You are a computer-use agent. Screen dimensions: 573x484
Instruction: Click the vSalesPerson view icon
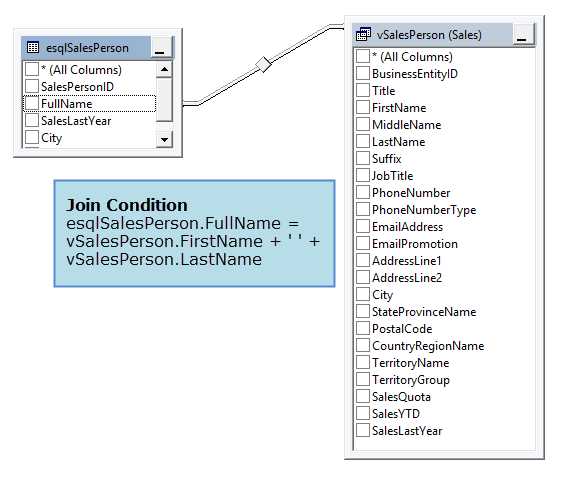click(363, 34)
